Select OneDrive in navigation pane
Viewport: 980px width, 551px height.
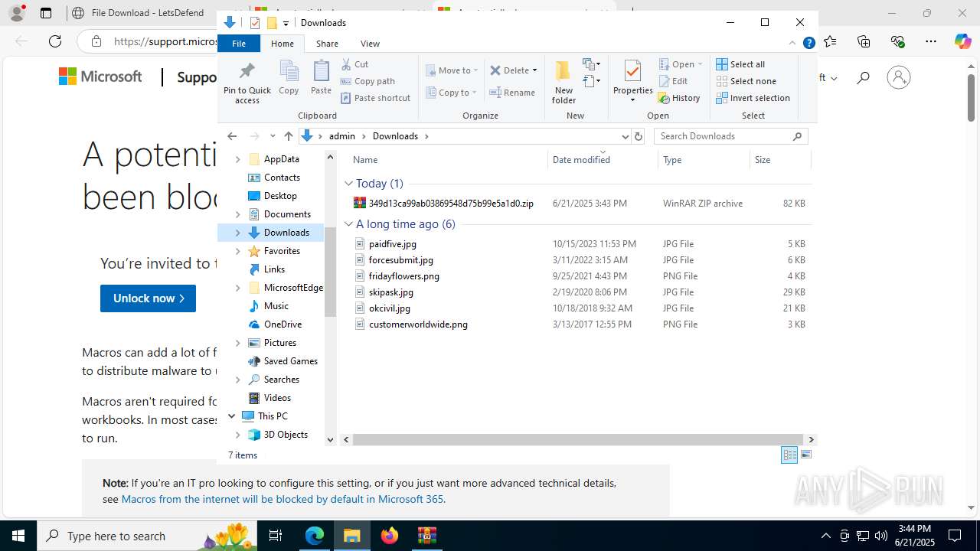[x=283, y=324]
